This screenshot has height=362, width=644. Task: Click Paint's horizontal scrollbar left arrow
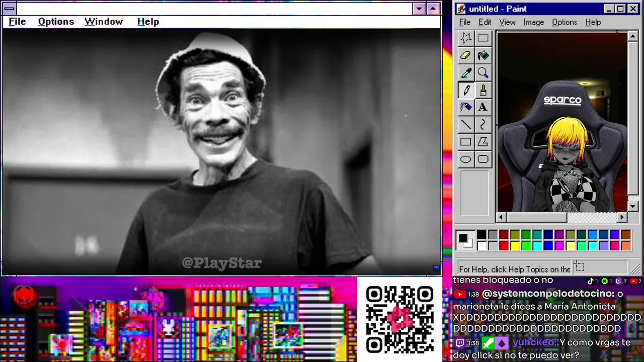tap(501, 217)
